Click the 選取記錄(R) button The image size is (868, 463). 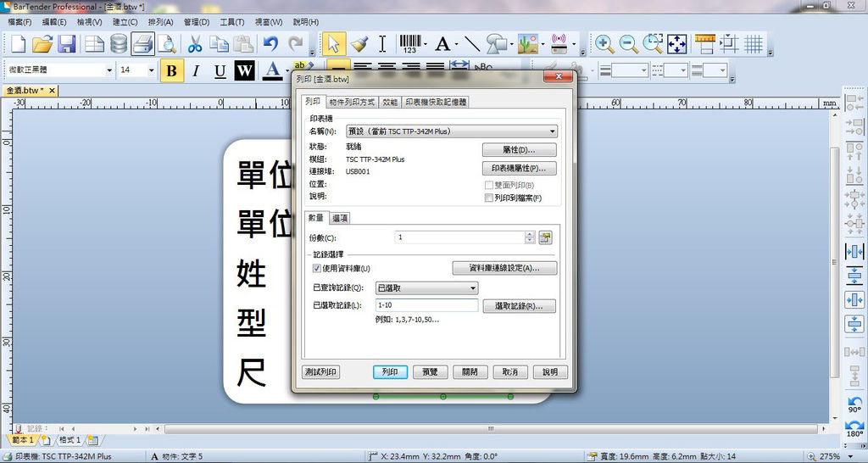520,306
